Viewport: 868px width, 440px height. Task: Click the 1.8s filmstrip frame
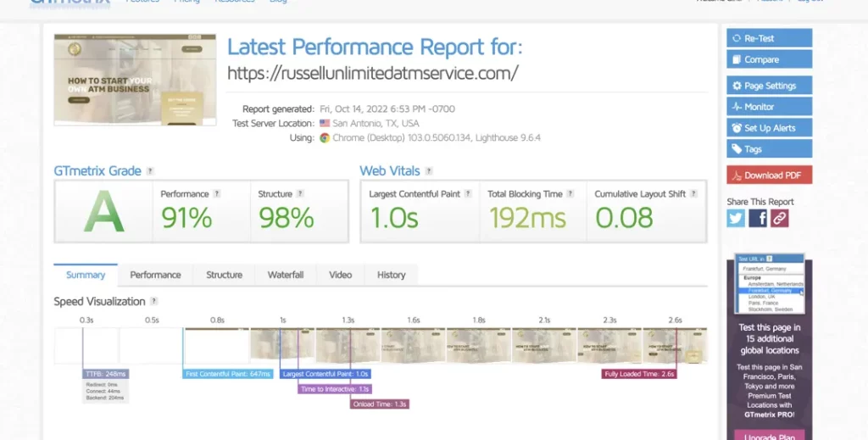pyautogui.click(x=478, y=345)
